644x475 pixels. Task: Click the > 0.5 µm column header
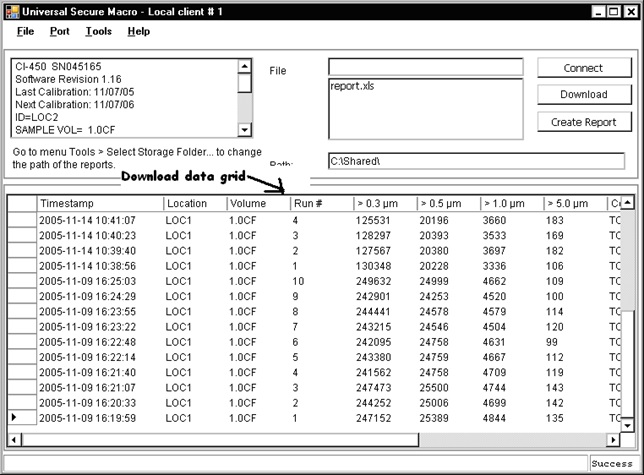coord(448,204)
